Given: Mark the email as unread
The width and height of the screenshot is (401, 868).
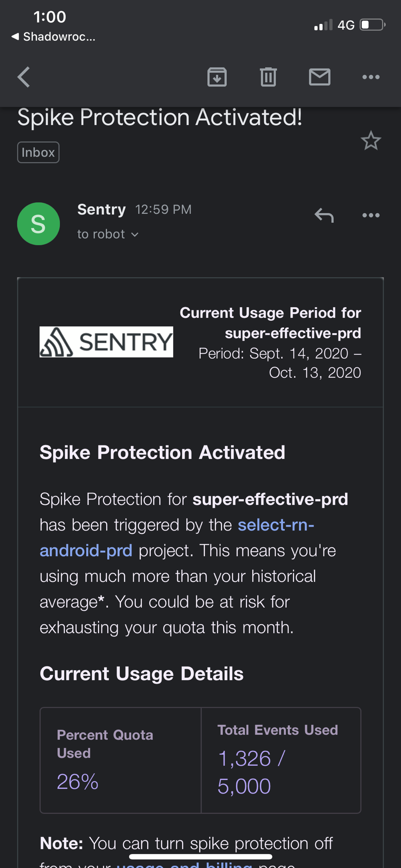Looking at the screenshot, I should click(320, 77).
